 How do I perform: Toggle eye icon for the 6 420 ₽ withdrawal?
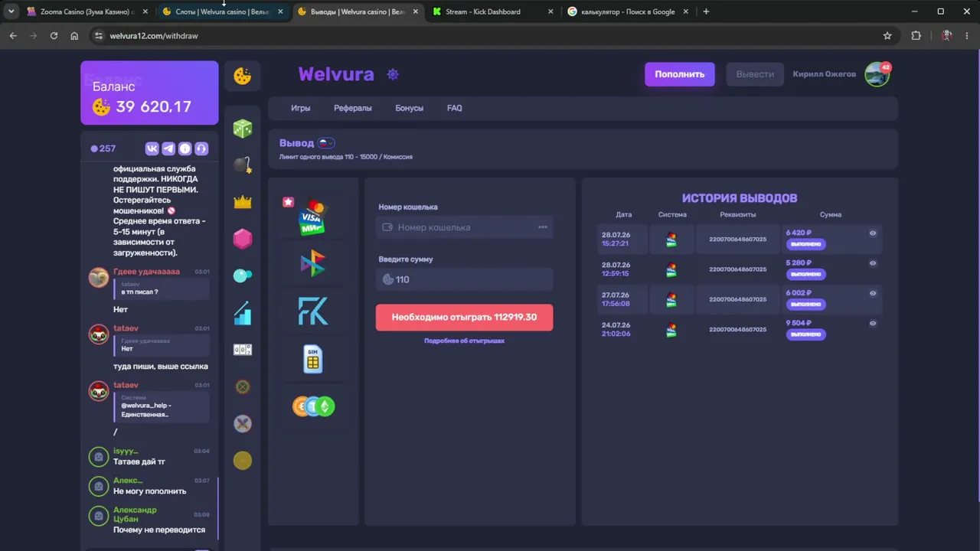coord(873,233)
